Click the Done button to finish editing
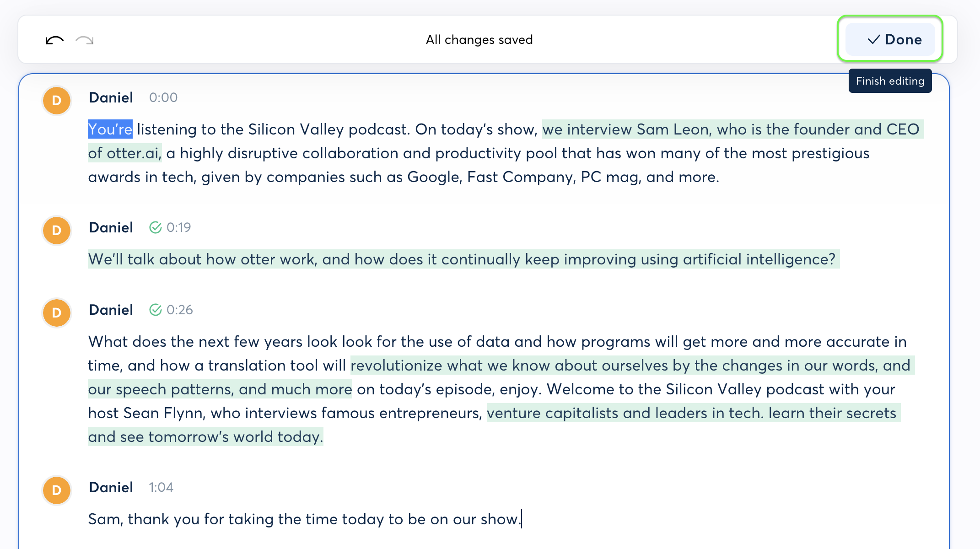The image size is (980, 549). (x=890, y=39)
